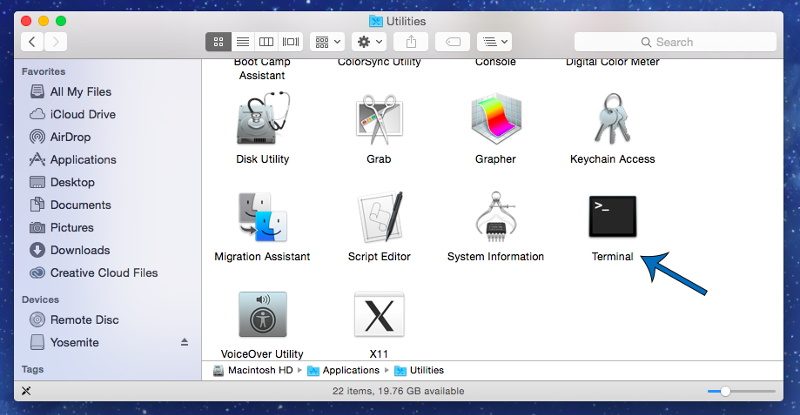Adjust the icon size slider
Screen dimensions: 800x415
(726, 392)
